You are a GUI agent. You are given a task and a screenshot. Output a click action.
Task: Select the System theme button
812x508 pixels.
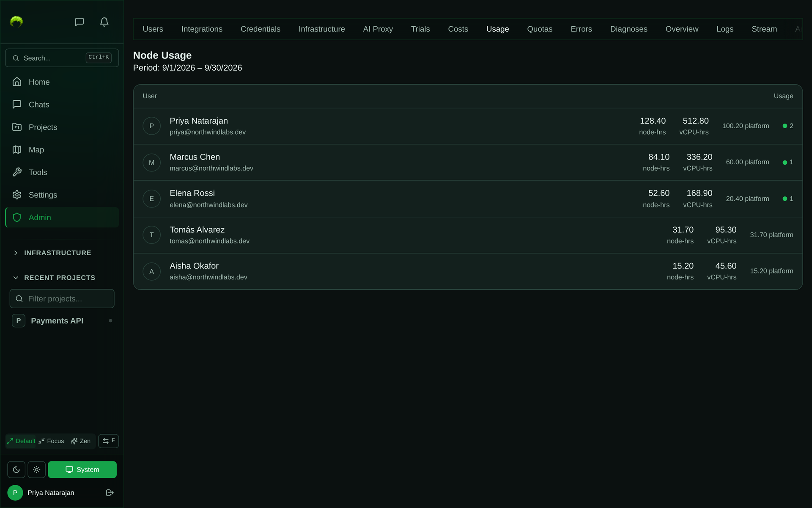82,469
